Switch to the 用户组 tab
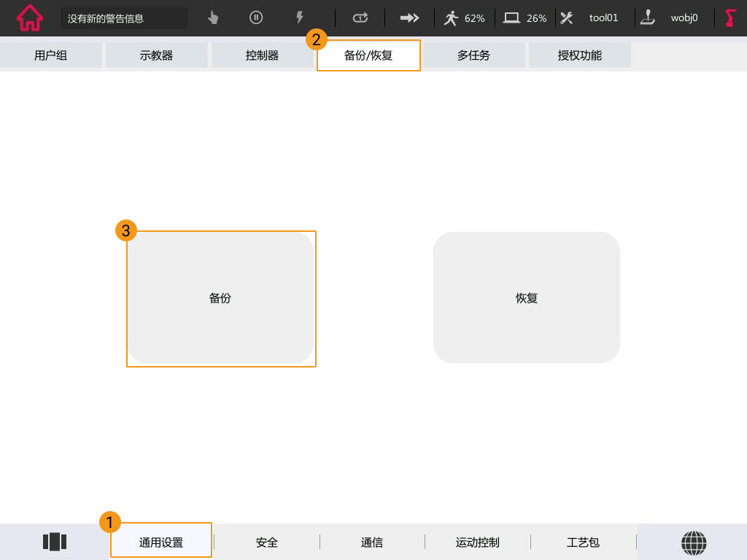 click(x=51, y=55)
